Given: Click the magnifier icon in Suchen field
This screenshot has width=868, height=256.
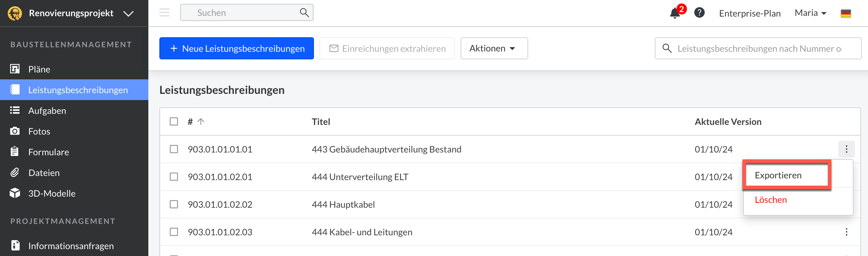Looking at the screenshot, I should click(x=304, y=13).
